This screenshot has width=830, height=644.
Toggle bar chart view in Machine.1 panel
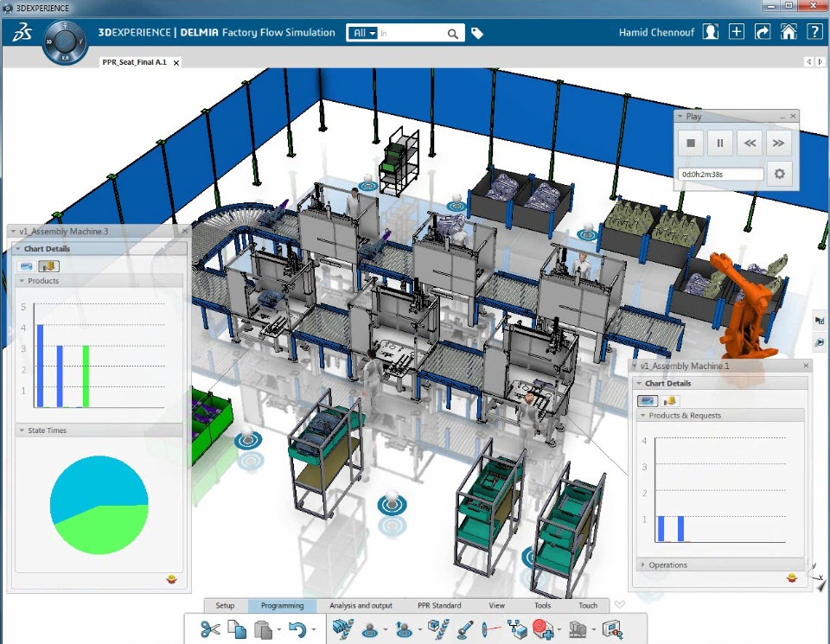tap(669, 400)
